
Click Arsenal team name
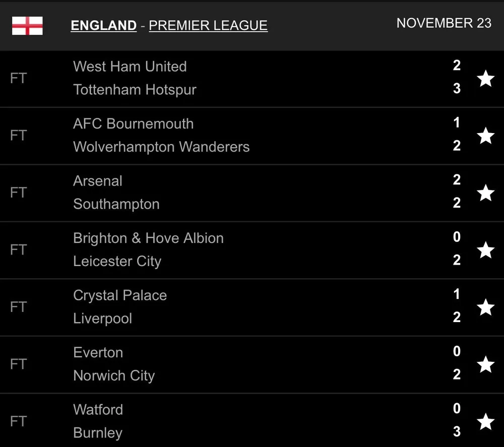[98, 181]
